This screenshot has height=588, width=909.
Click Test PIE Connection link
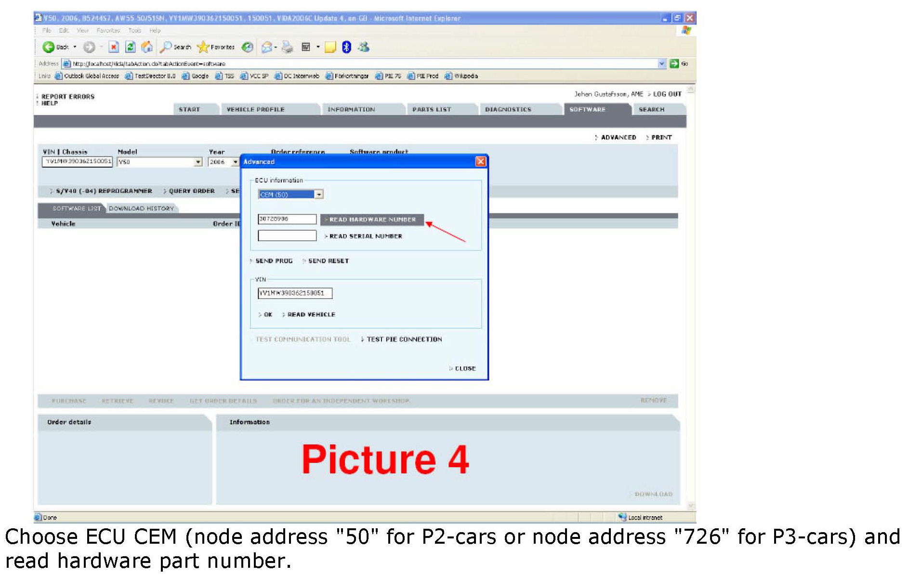point(404,340)
